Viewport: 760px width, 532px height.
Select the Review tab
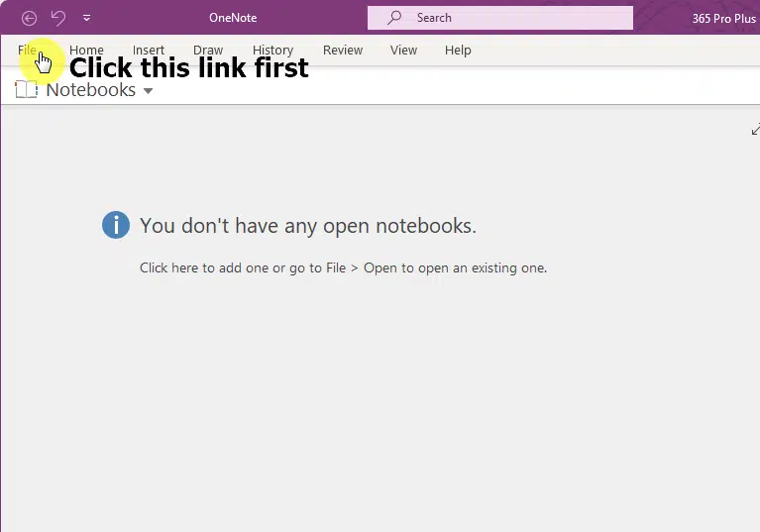coord(343,50)
